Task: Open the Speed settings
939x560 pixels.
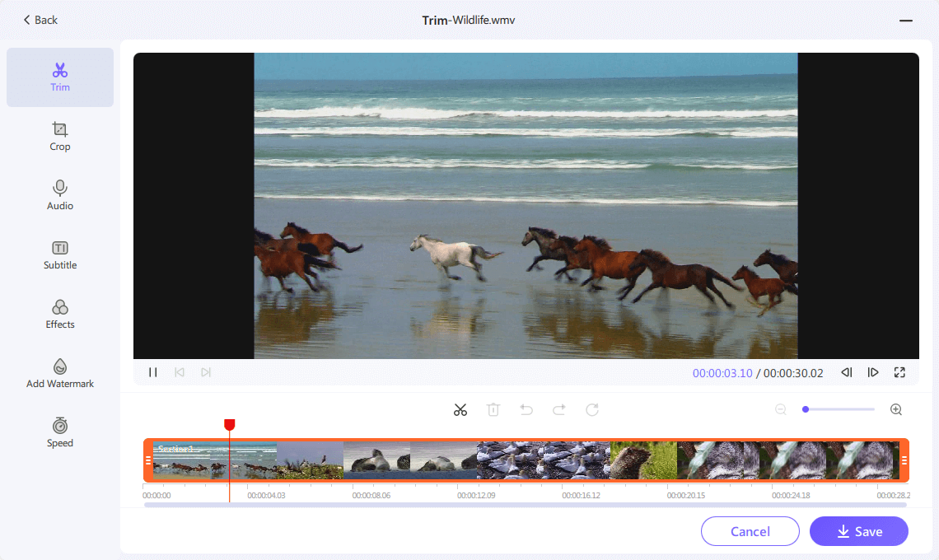Action: click(60, 433)
